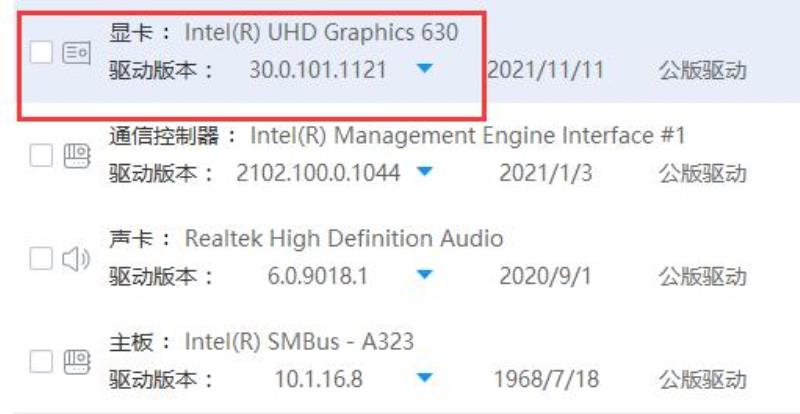Click the 2021/11/11 graphics driver date

(545, 70)
